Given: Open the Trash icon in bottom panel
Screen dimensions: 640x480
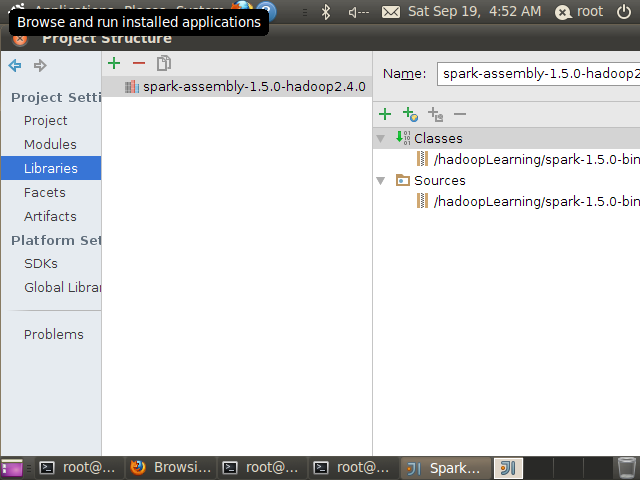Looking at the screenshot, I should tap(626, 468).
